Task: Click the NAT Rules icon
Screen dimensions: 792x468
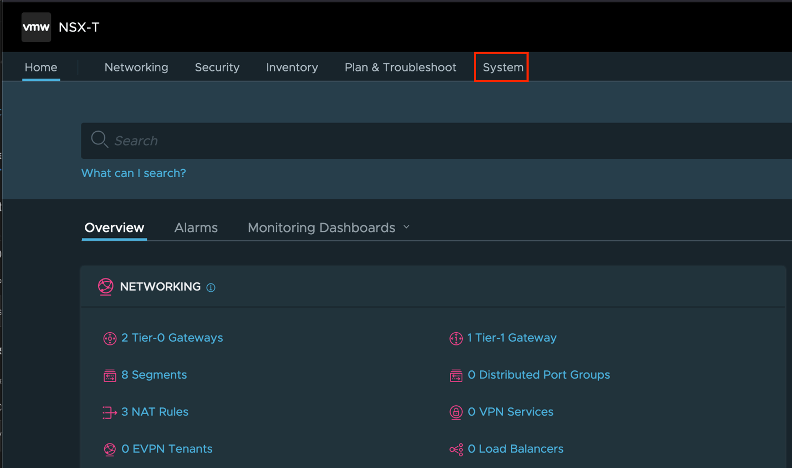Action: pos(110,412)
